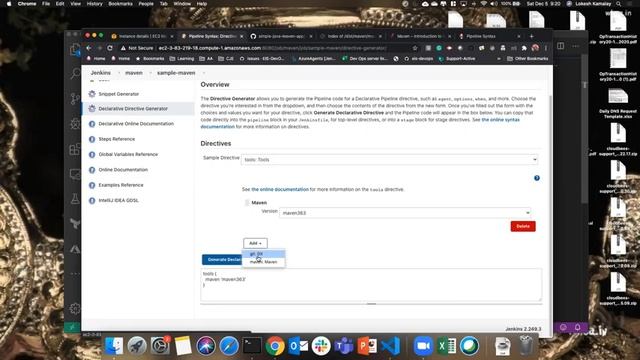This screenshot has height=360, width=640.
Task: Open Declarative Online Documentation sidebar link
Action: pos(136,124)
